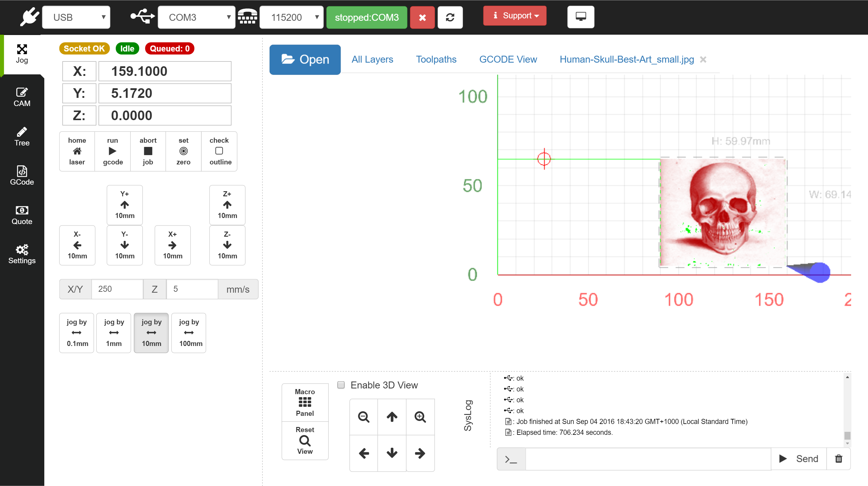Click the home laser button
868x486 pixels.
point(77,151)
